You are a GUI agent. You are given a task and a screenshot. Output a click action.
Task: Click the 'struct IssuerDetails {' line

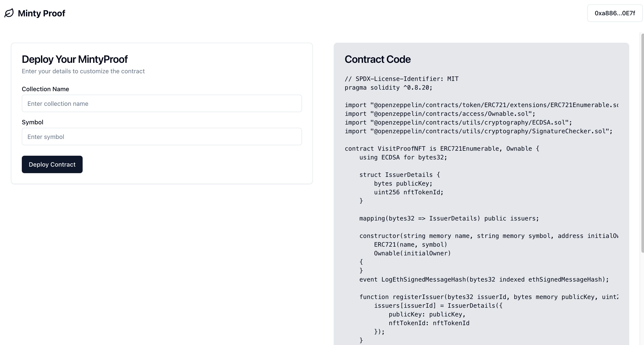[400, 175]
